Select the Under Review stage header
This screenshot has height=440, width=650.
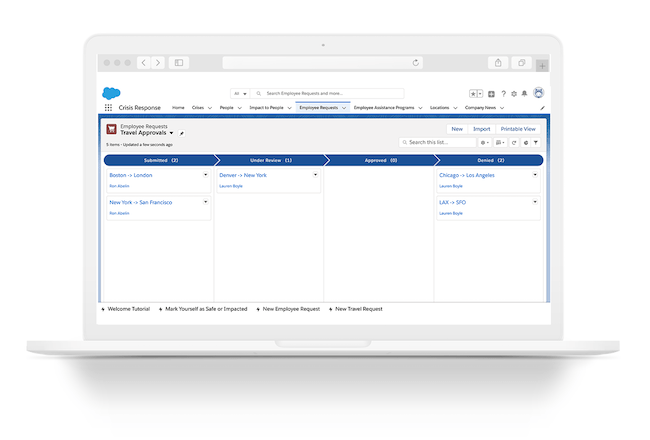click(269, 160)
